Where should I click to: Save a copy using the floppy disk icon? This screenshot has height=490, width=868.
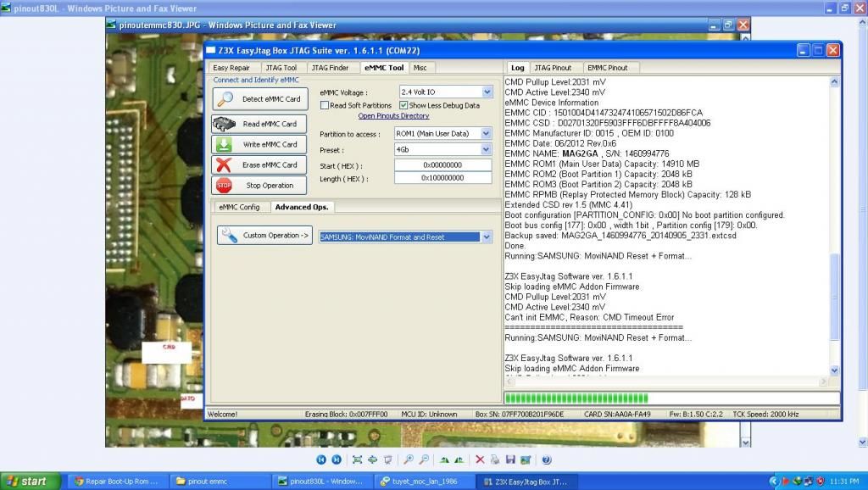(510, 459)
